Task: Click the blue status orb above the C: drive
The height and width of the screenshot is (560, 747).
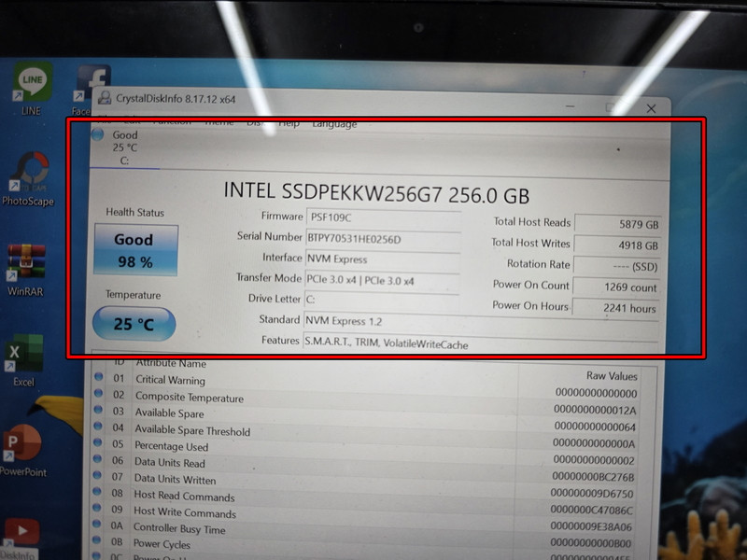Action: tap(98, 134)
